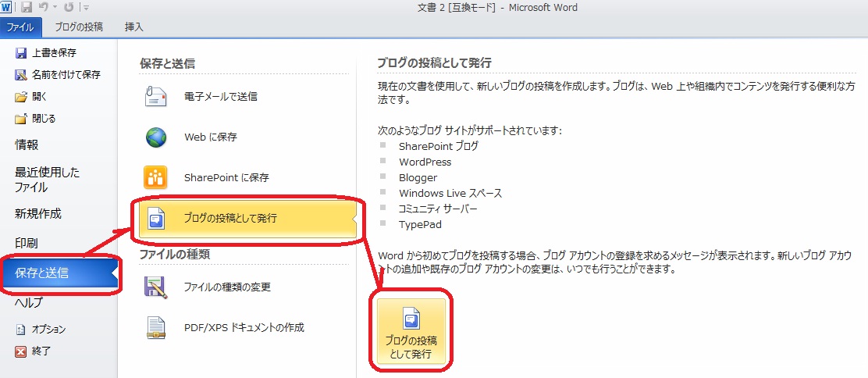The height and width of the screenshot is (378, 868).
Task: Click 終了 to exit Word
Action: pos(41,351)
